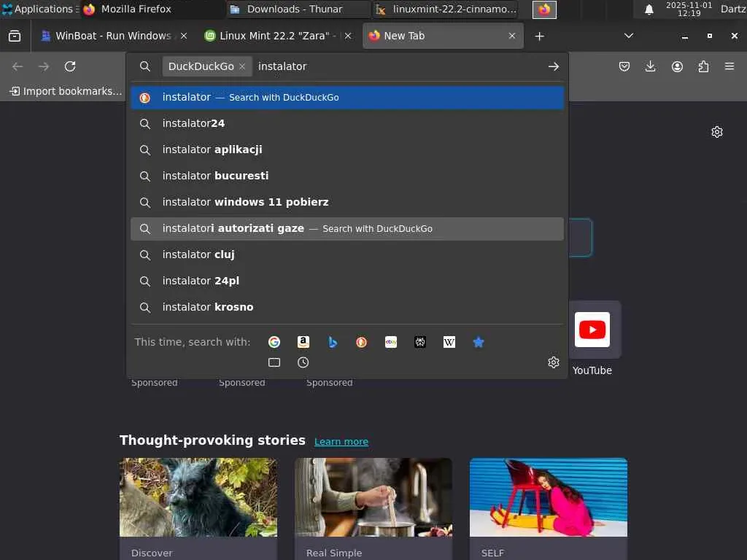Image resolution: width=747 pixels, height=560 pixels.
Task: Open the Applications menu in the panel
Action: click(39, 9)
